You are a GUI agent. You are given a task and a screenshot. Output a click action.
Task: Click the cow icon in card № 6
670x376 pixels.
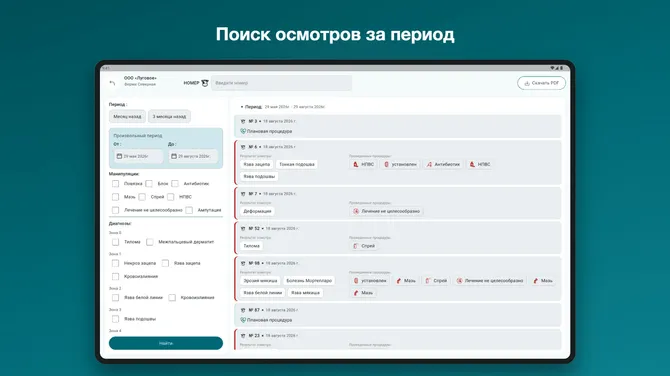coord(243,147)
